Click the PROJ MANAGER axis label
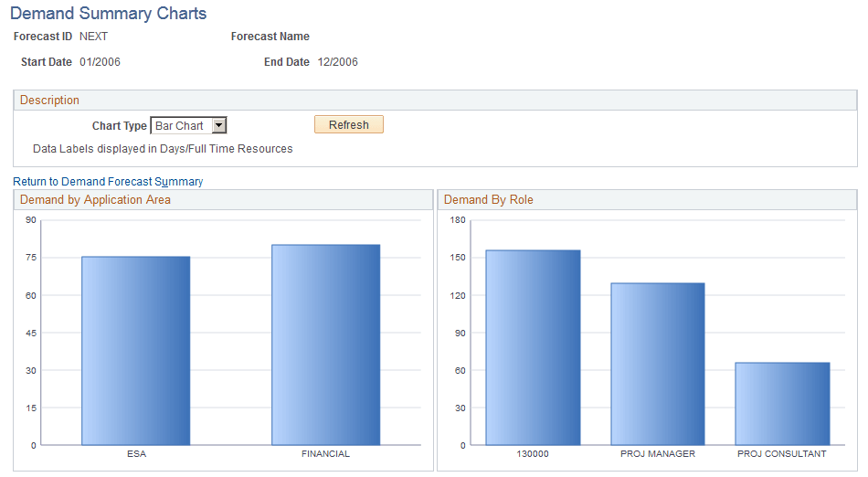This screenshot has width=868, height=477. point(658,454)
